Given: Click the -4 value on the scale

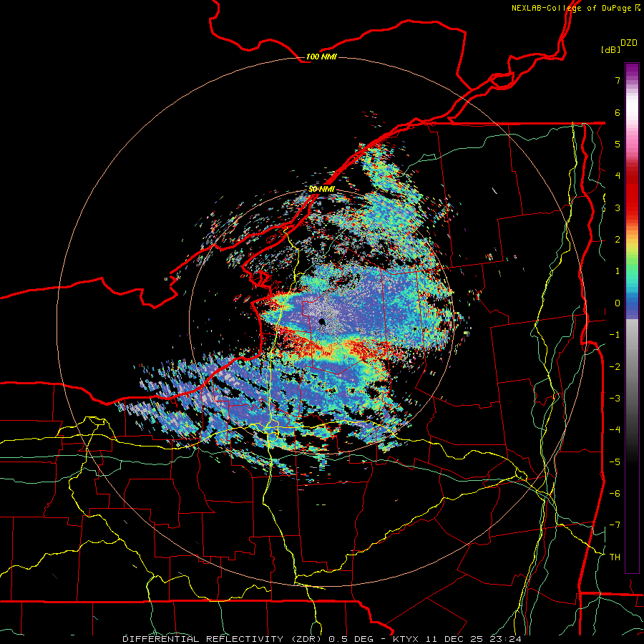Looking at the screenshot, I should tap(615, 430).
